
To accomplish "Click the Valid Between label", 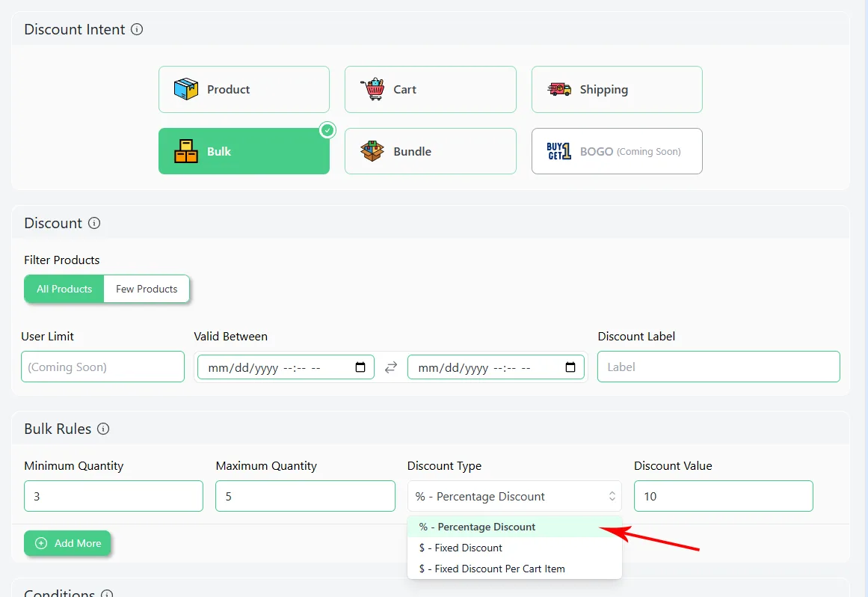I will click(231, 337).
